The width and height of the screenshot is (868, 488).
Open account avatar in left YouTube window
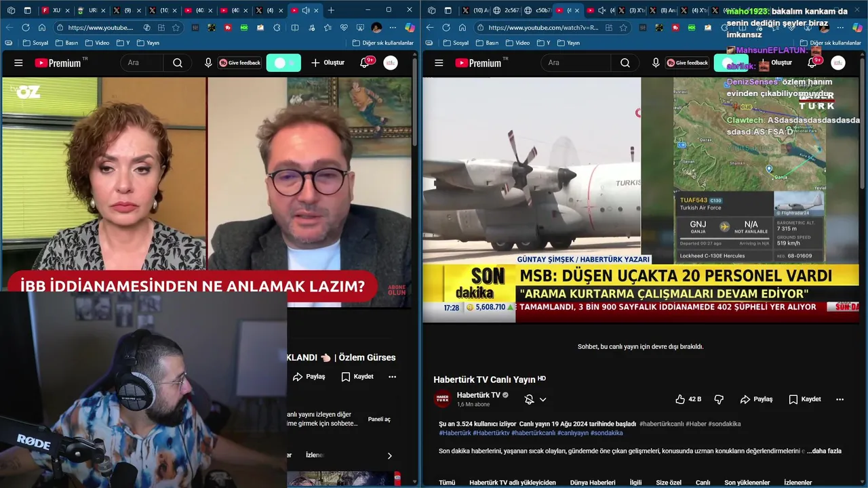pyautogui.click(x=391, y=63)
